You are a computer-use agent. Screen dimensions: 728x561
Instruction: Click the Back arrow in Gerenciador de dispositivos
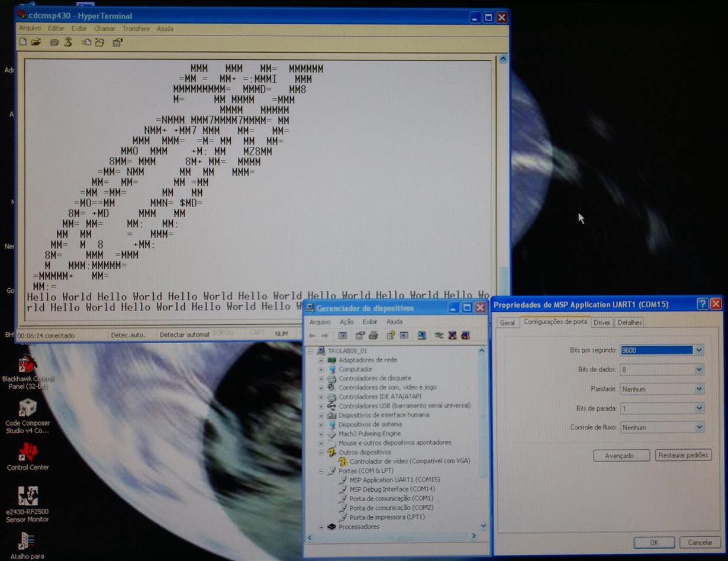coord(311,336)
